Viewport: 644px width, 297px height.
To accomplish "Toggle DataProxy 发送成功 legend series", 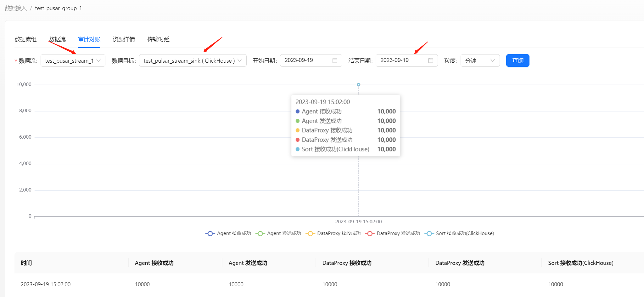I will (x=392, y=233).
